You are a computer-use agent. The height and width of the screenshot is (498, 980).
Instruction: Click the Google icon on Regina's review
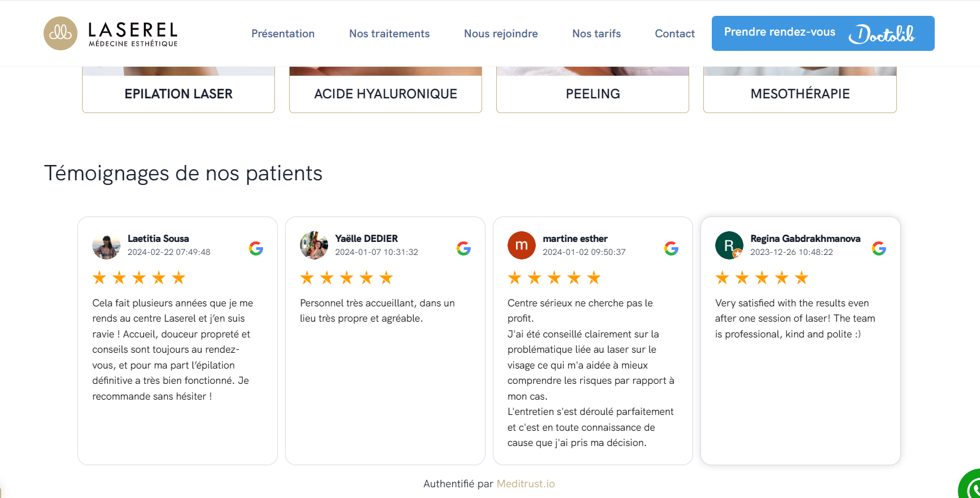pos(879,247)
